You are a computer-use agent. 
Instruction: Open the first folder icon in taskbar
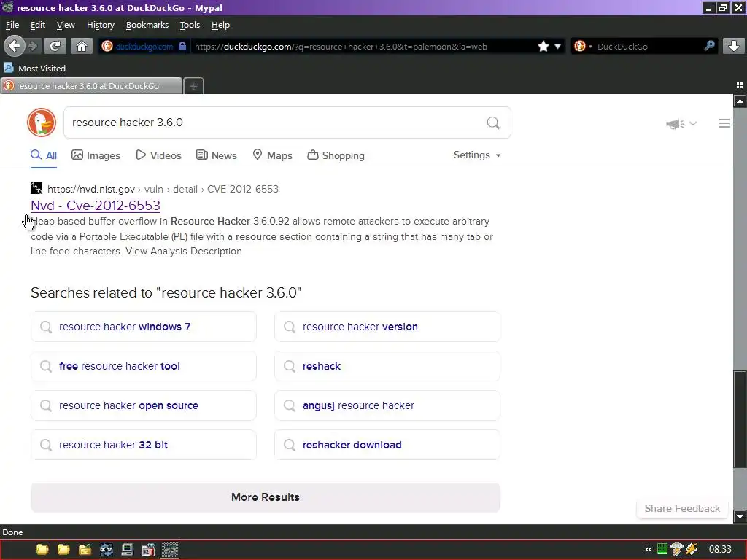(42, 550)
